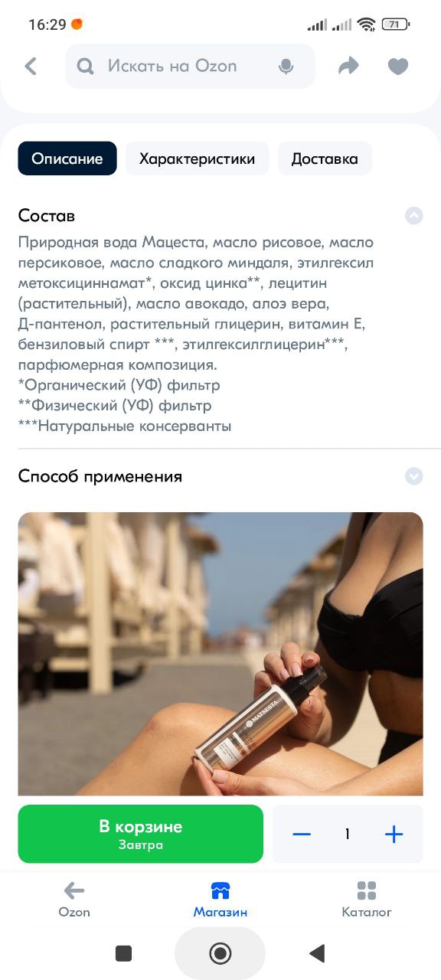Screen dimensions: 441x980
Task: Switch to the Доставка tab
Action: [325, 158]
